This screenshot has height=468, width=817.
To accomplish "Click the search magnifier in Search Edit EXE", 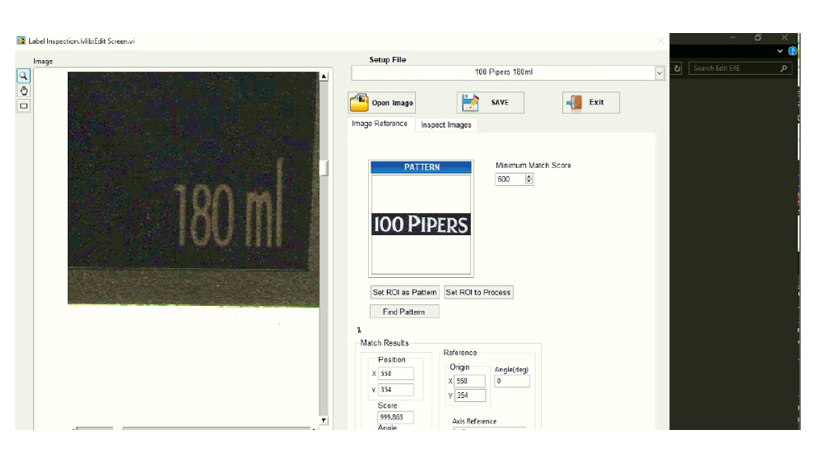I will (x=783, y=69).
